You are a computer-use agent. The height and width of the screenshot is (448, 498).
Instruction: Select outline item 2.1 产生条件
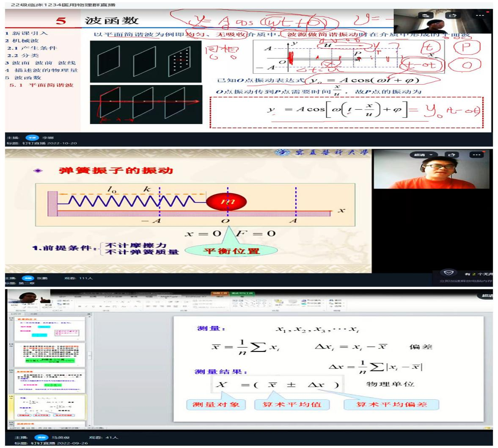pos(32,48)
